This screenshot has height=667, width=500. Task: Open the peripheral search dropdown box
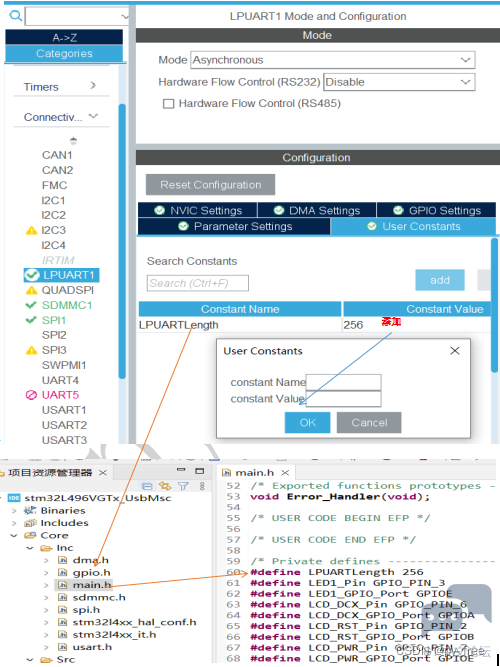pyautogui.click(x=77, y=17)
